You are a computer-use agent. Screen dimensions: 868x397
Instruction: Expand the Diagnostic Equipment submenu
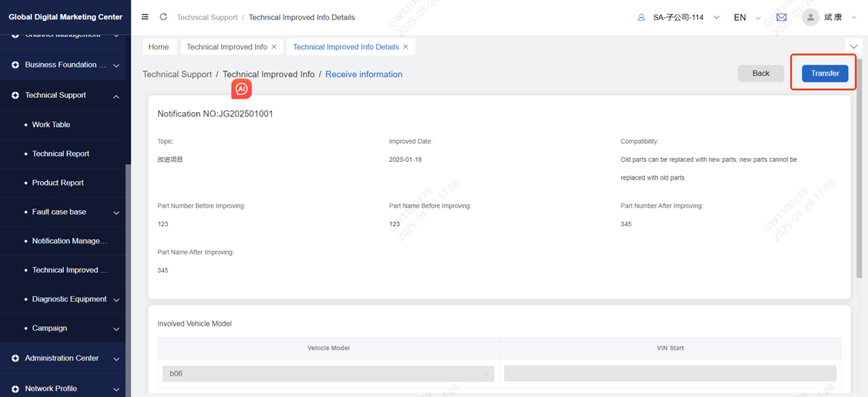(116, 300)
